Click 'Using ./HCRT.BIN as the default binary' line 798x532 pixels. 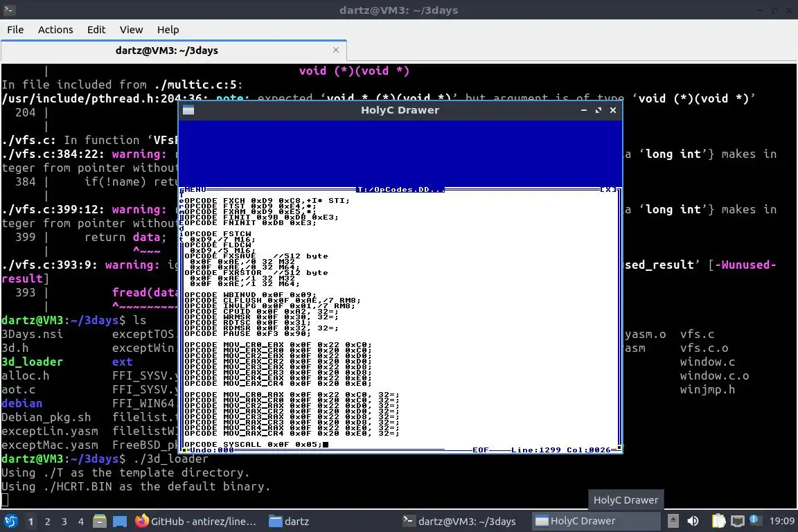[x=136, y=486]
